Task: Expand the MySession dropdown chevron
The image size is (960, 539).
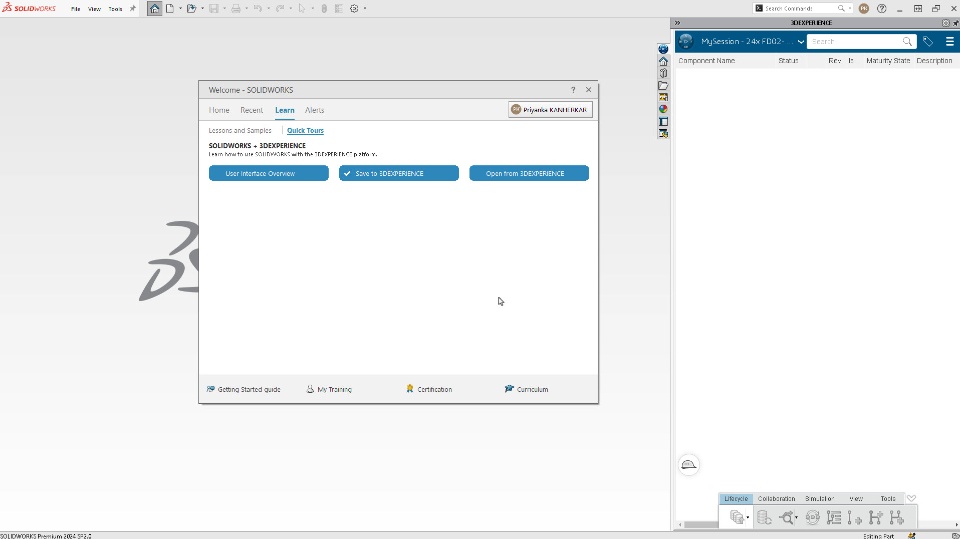Action: (800, 42)
